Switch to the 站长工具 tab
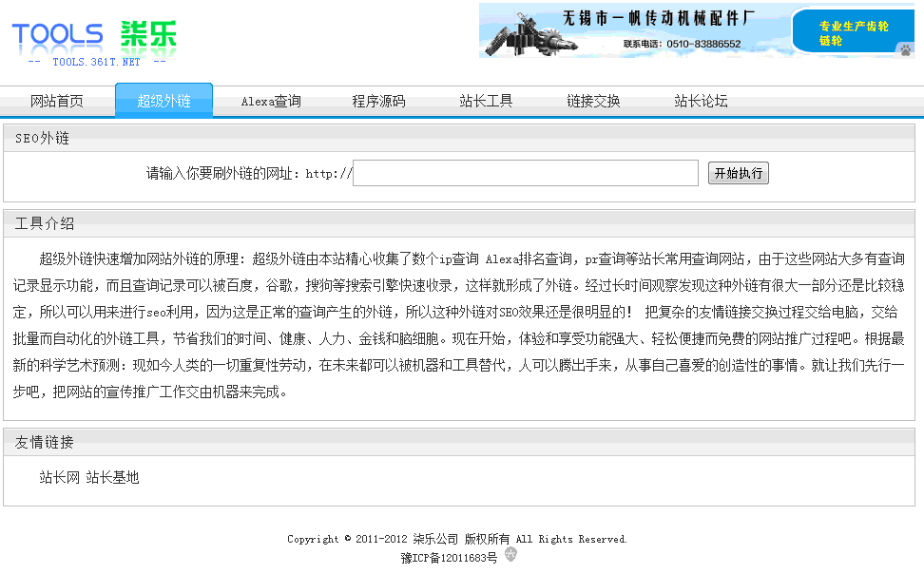Screen dimensions: 924x574 click(486, 101)
